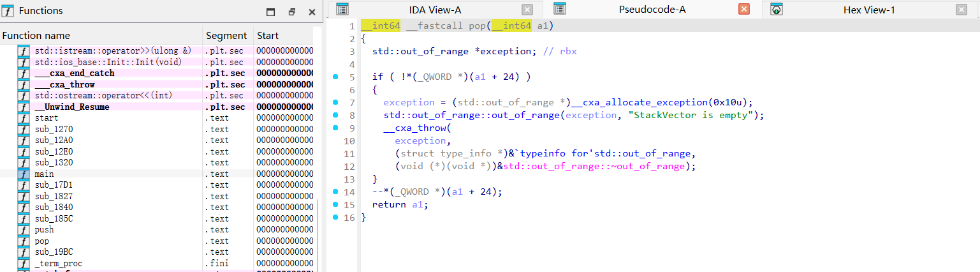Click the function icon beside sub_19BC

click(23, 252)
